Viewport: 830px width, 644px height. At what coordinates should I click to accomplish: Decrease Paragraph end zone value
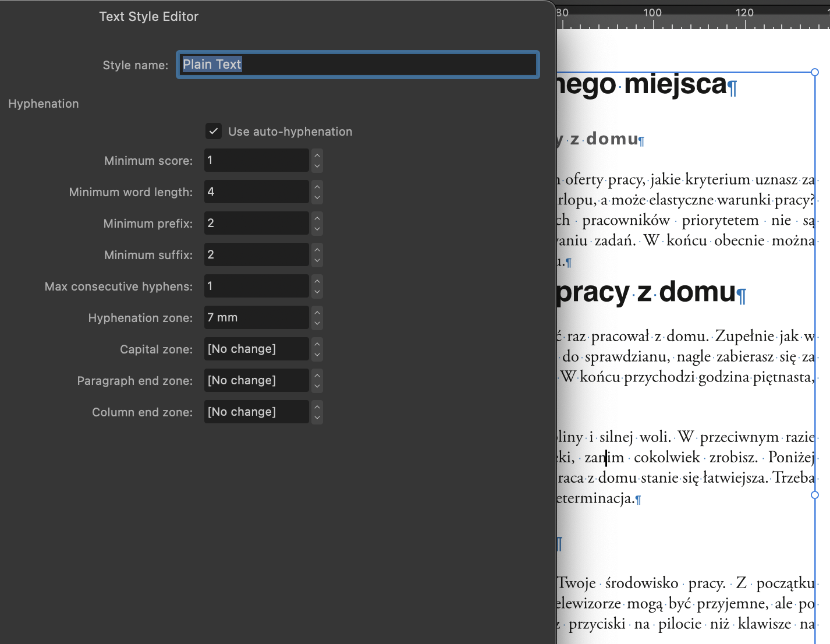(x=317, y=387)
